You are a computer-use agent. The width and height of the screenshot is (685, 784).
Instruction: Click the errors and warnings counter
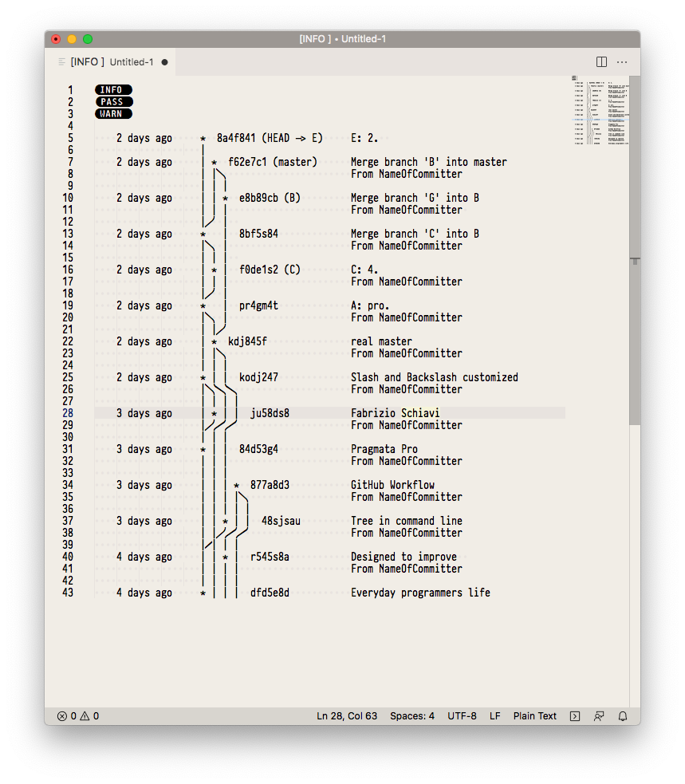tap(77, 715)
